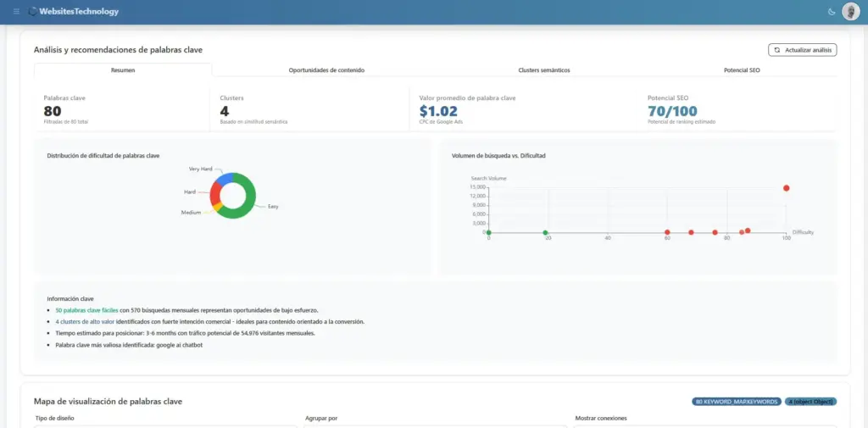This screenshot has height=428, width=868.
Task: Click the 'Agrupar por' label
Action: [321, 418]
